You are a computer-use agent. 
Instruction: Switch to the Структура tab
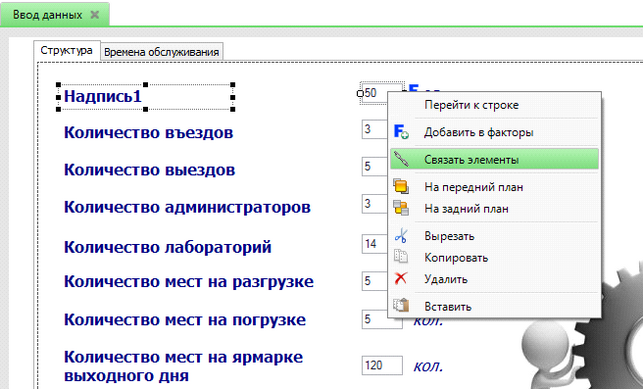click(x=66, y=50)
